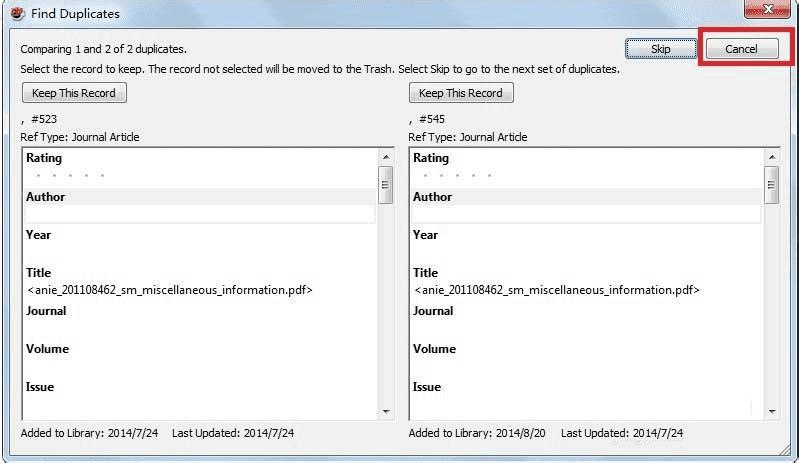This screenshot has width=799, height=463.
Task: Keep record #523
Action: tap(74, 93)
